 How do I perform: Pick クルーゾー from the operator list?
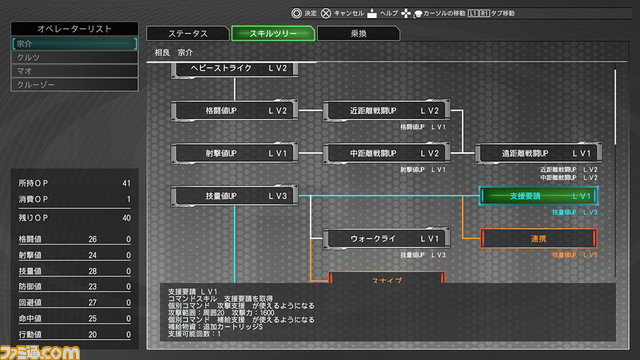[x=75, y=84]
